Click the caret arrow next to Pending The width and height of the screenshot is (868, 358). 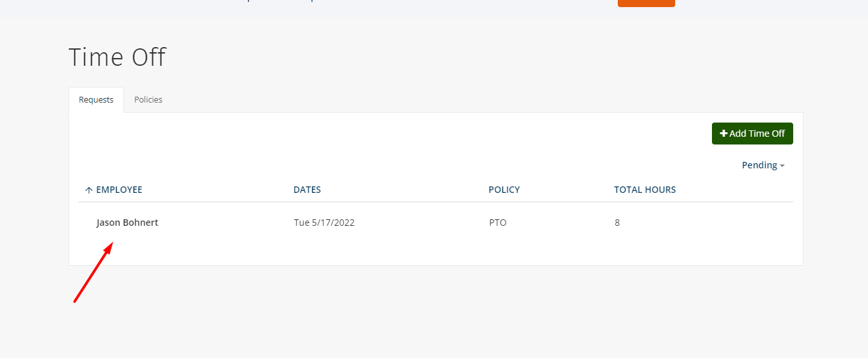(x=782, y=166)
